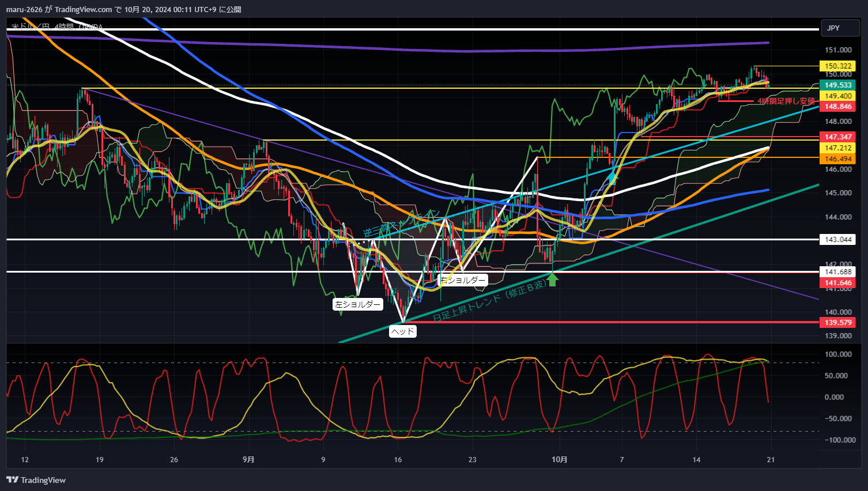Screen dimensions: 868x491
Task: Click the 26 date on the time axis
Action: tap(174, 460)
